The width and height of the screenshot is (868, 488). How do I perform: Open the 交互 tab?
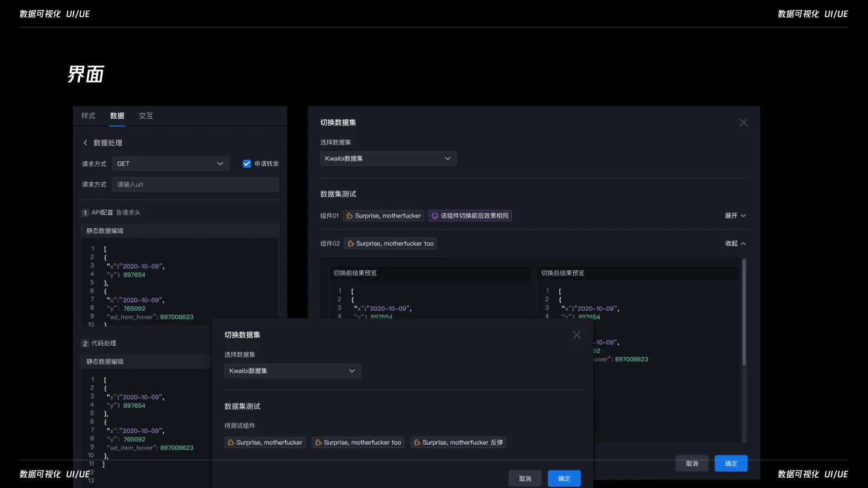(x=146, y=116)
